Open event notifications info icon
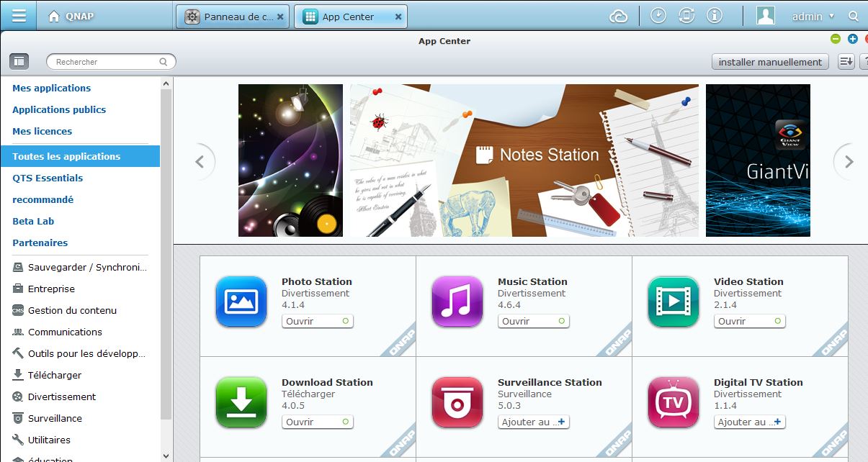868x462 pixels. coord(714,16)
